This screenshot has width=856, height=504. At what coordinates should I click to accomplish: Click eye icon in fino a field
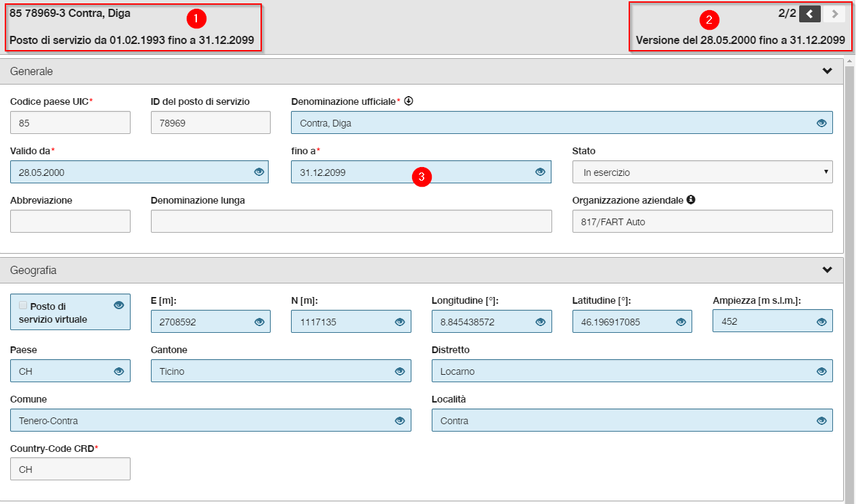coord(540,172)
